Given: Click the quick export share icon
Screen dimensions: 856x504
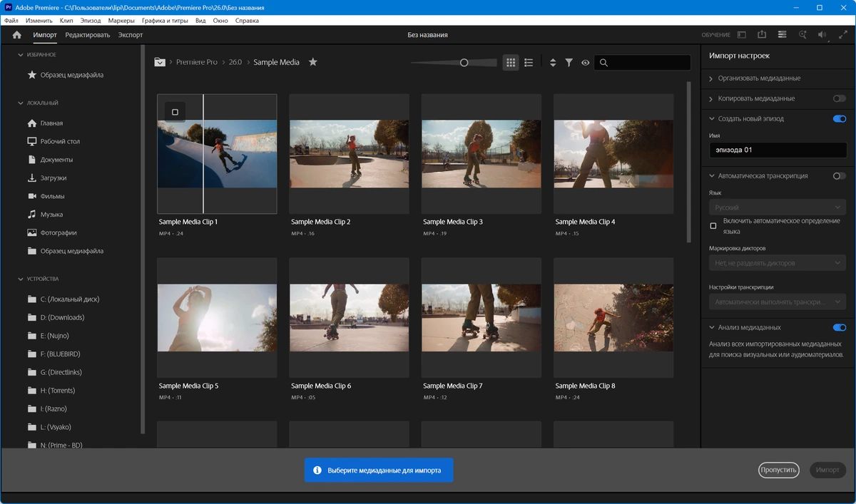Looking at the screenshot, I should point(762,35).
